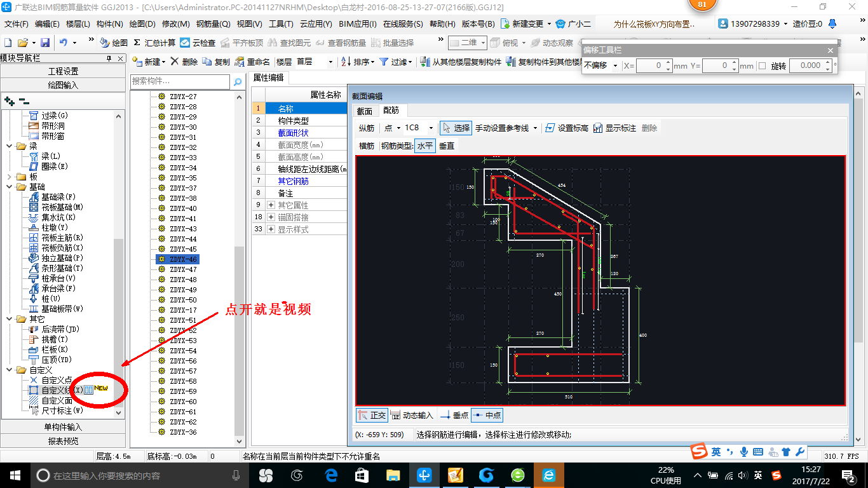Screen dimensions: 868x488
Task: Click 新建变更 button
Action: pyautogui.click(x=526, y=24)
